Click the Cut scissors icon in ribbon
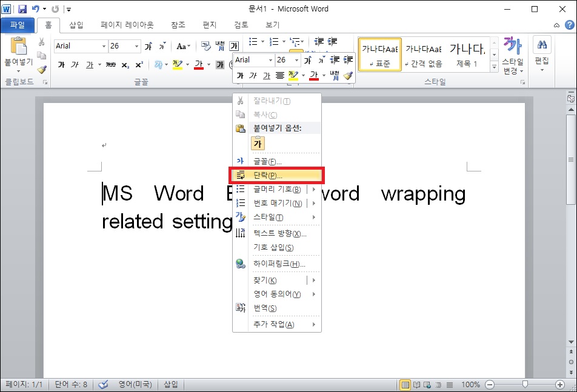 click(42, 42)
